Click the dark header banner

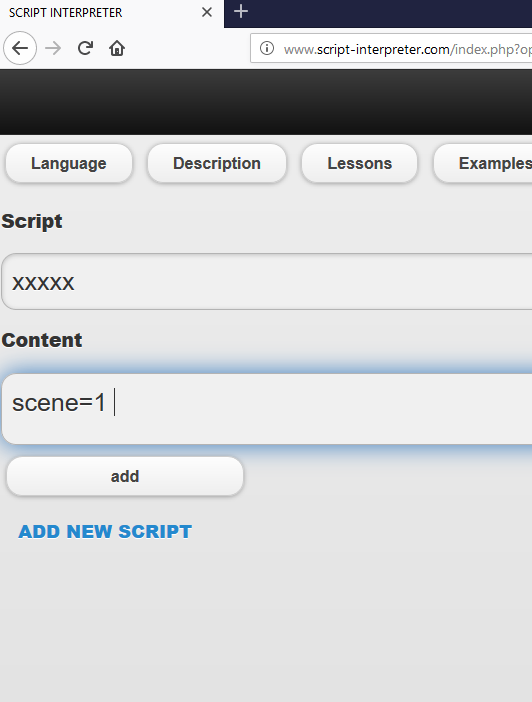coord(266,102)
